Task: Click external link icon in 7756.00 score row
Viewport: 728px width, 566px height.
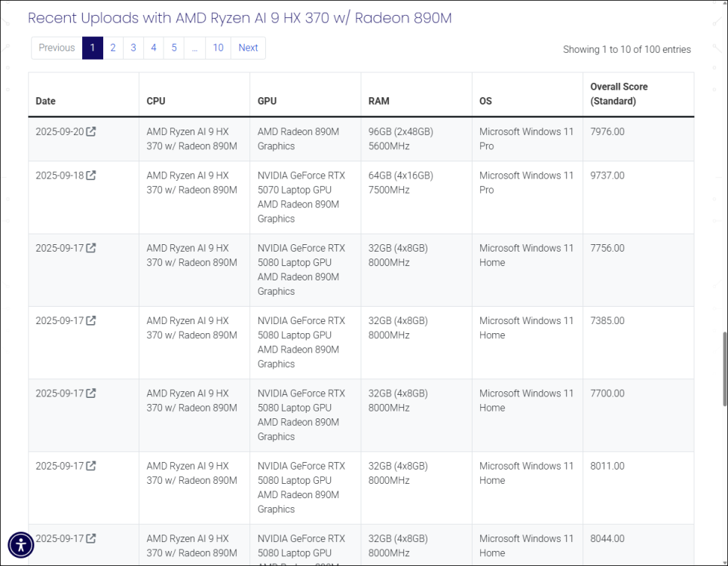Action: (x=91, y=248)
